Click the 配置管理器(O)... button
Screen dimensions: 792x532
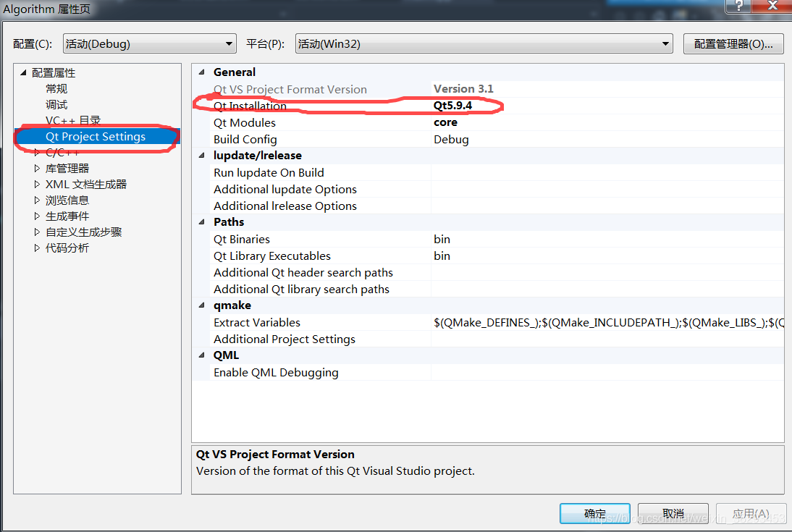click(733, 44)
